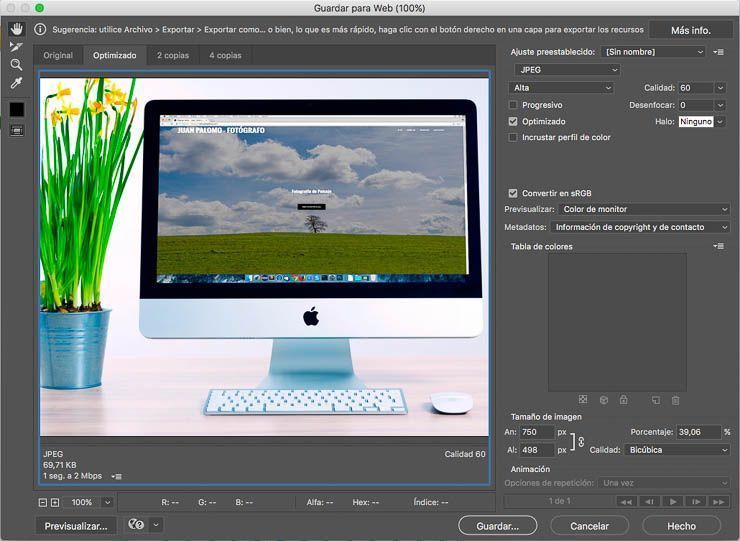Open the Metadatos dropdown
This screenshot has width=740, height=541.
click(x=641, y=227)
